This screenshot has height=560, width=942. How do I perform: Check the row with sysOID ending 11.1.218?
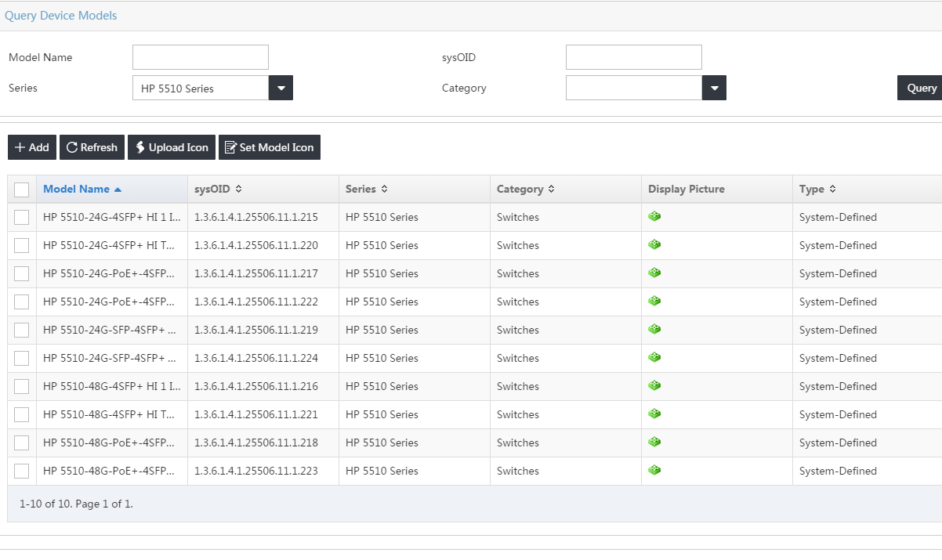click(x=22, y=443)
